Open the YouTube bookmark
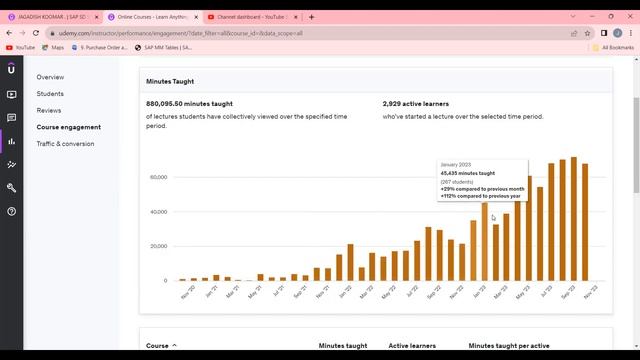The image size is (640, 360). tap(20, 48)
